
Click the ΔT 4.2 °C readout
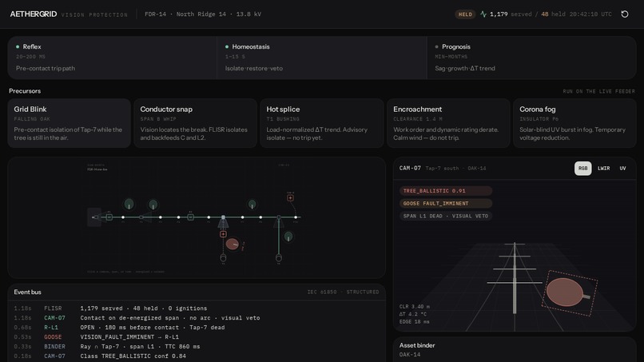coord(413,314)
